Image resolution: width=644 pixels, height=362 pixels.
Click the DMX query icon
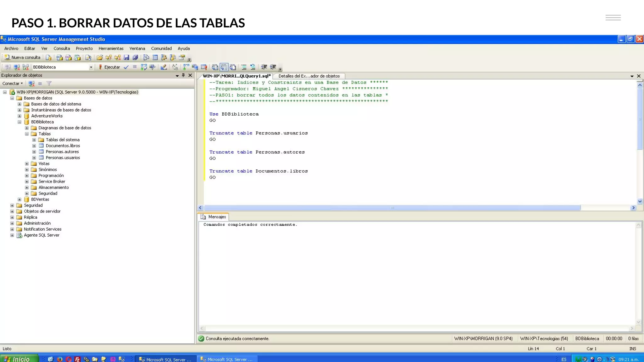pyautogui.click(x=69, y=58)
